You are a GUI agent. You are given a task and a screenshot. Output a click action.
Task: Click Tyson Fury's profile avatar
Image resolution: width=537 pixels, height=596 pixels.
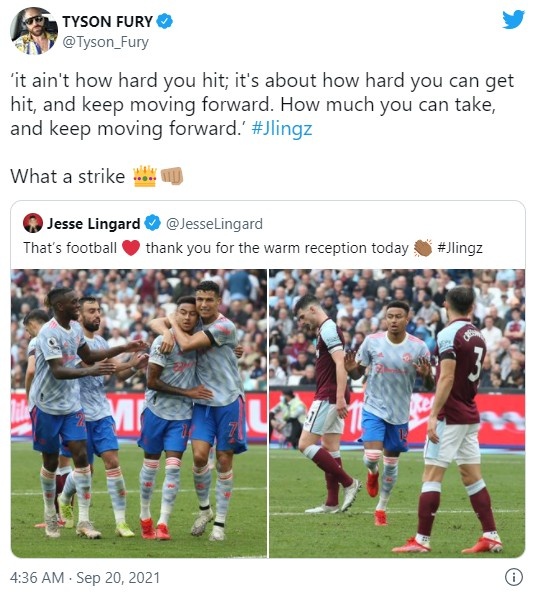34,31
